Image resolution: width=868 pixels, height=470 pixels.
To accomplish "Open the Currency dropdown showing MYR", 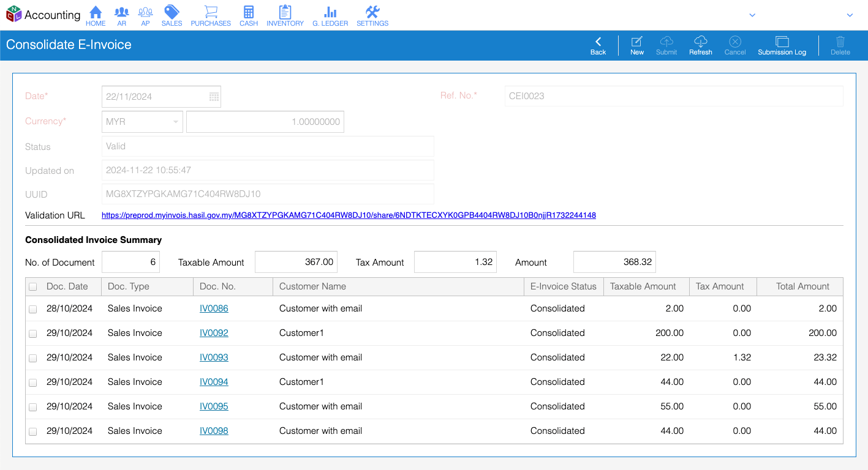I will tap(142, 121).
